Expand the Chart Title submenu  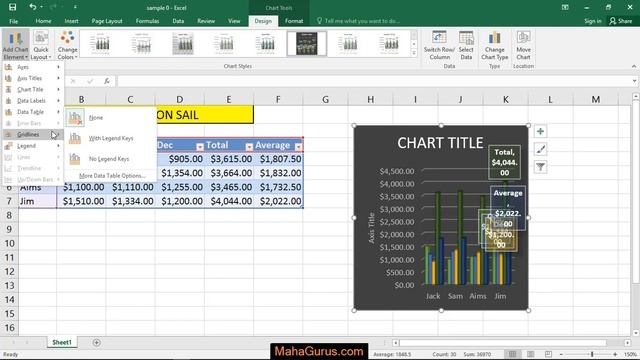[x=33, y=89]
